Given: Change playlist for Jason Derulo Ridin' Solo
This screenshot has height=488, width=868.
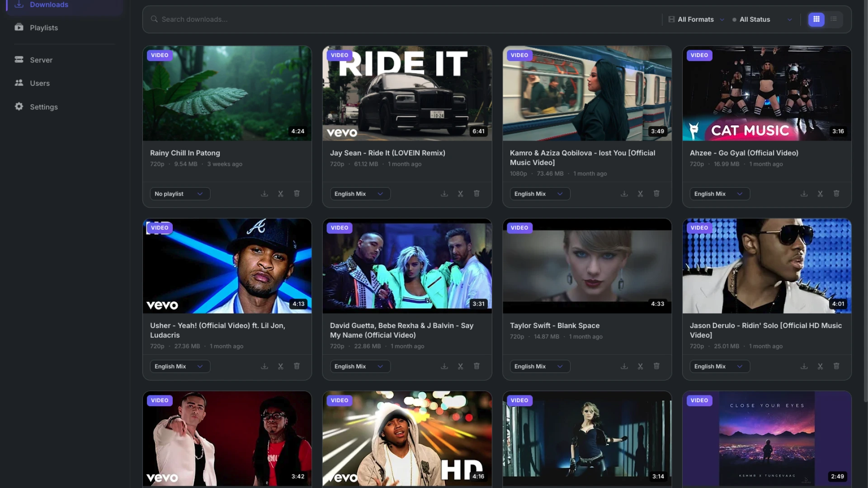Looking at the screenshot, I should 720,366.
